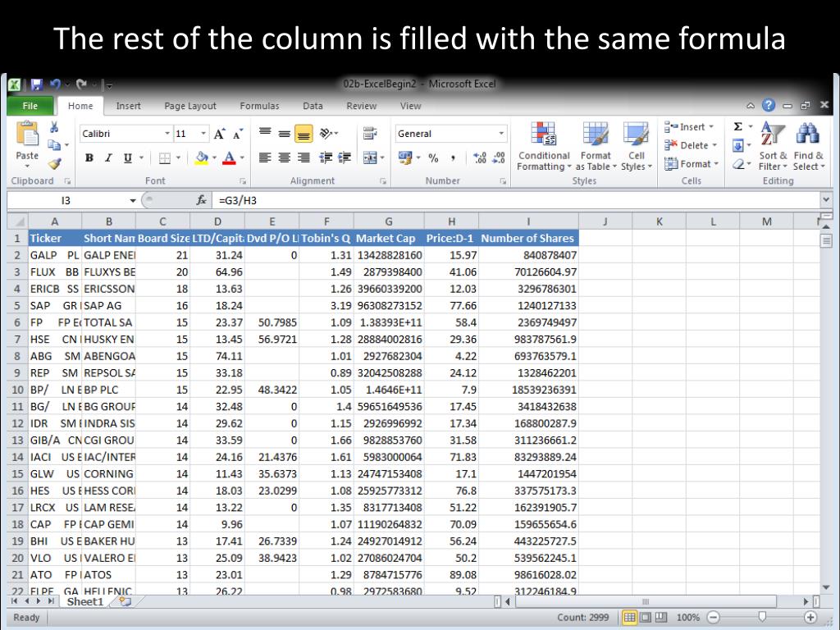Open the File tab
The image size is (840, 630).
click(30, 106)
